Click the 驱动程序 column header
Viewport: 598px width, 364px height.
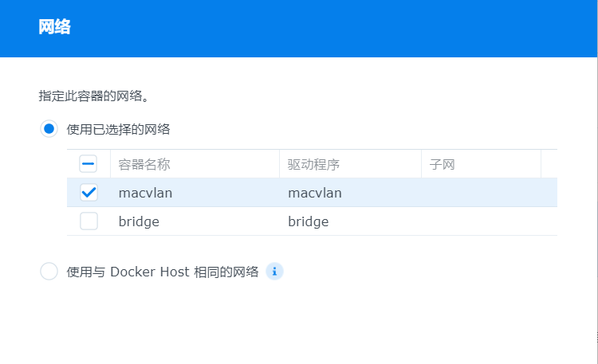(x=314, y=165)
